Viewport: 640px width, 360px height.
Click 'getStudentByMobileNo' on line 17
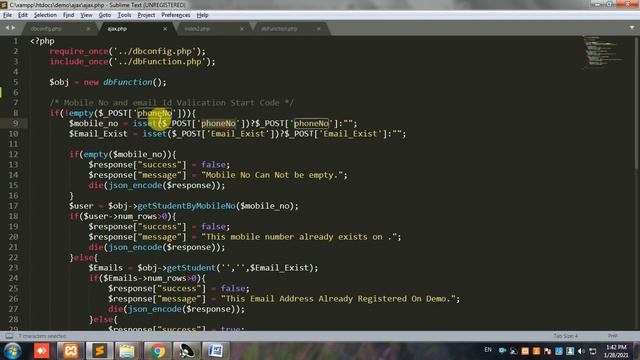[187, 206]
